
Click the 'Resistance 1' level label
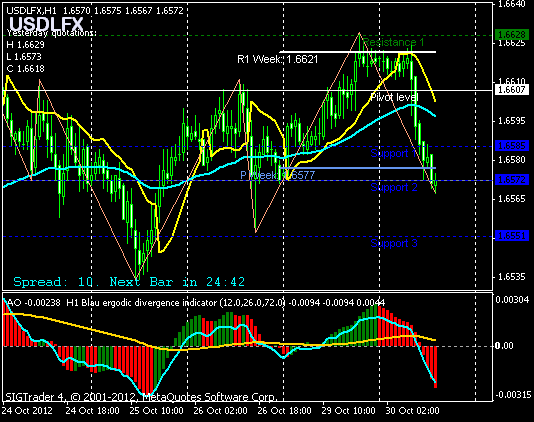pyautogui.click(x=394, y=43)
